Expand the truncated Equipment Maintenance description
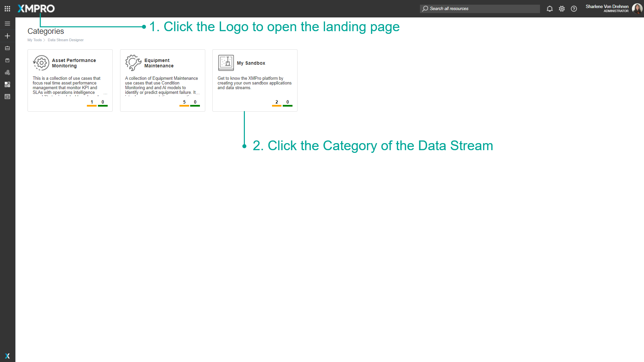 click(x=199, y=93)
